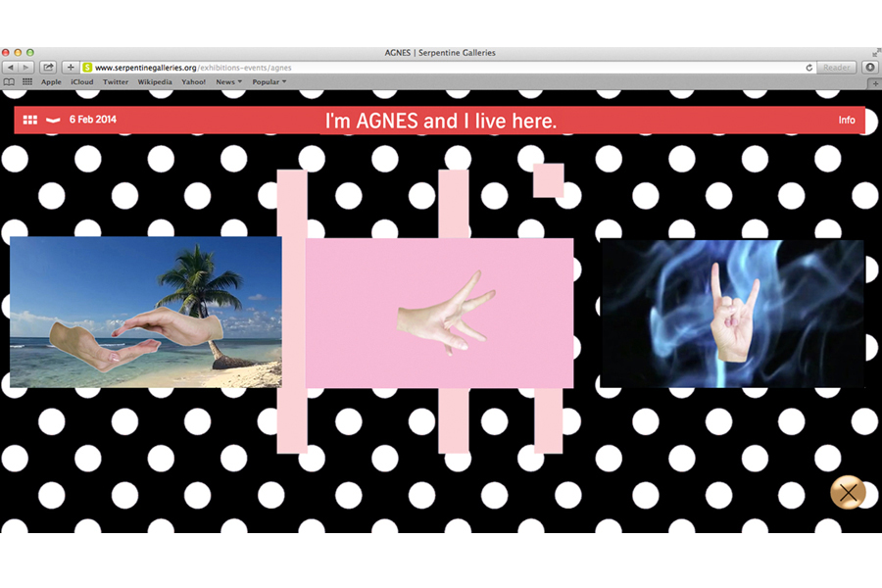Open the beach hands image

tap(146, 313)
